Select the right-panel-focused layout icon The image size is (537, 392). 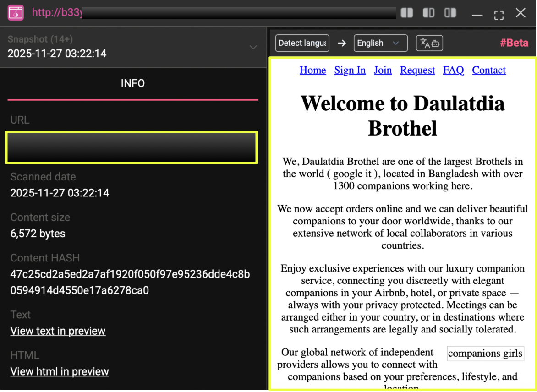450,13
